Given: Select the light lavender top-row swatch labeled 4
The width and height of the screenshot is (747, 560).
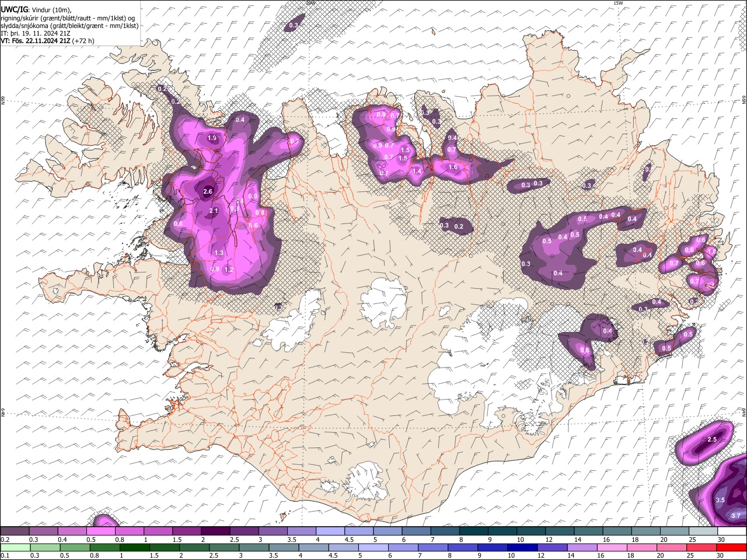Looking at the screenshot, I should (330, 531).
